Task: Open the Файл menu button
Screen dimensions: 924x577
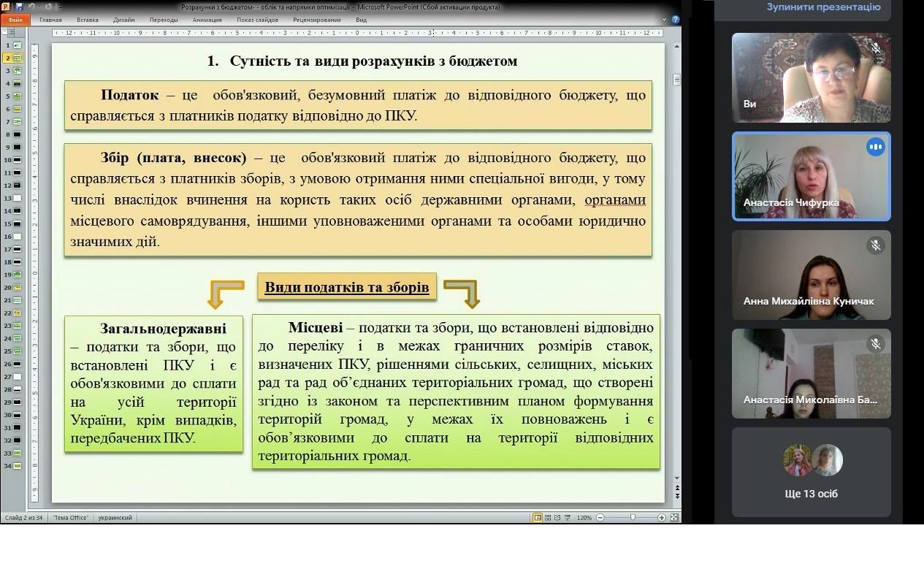Action: click(x=15, y=20)
